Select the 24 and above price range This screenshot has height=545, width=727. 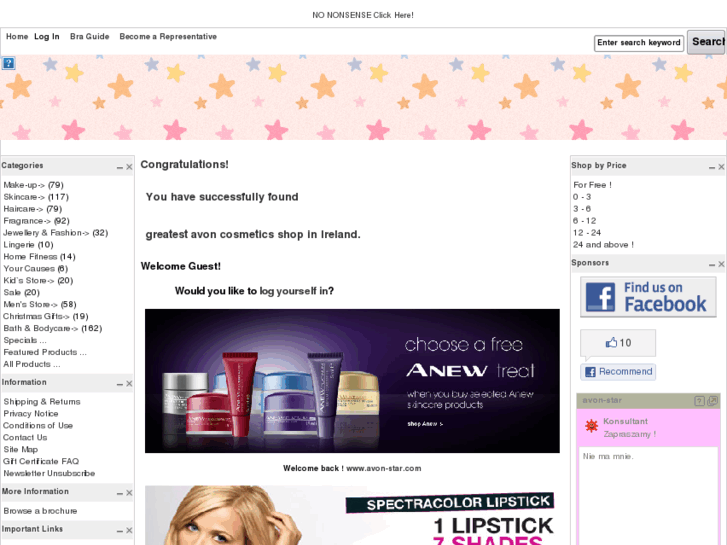603,245
